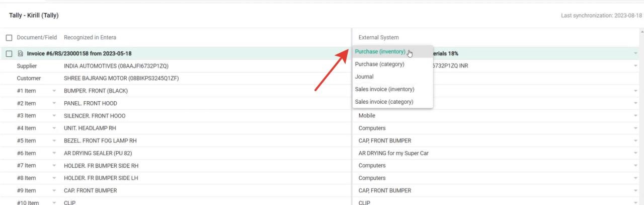Viewport: 644px width, 205px height.
Task: Open dropdown arrow on the Mobile row
Action: (636, 116)
